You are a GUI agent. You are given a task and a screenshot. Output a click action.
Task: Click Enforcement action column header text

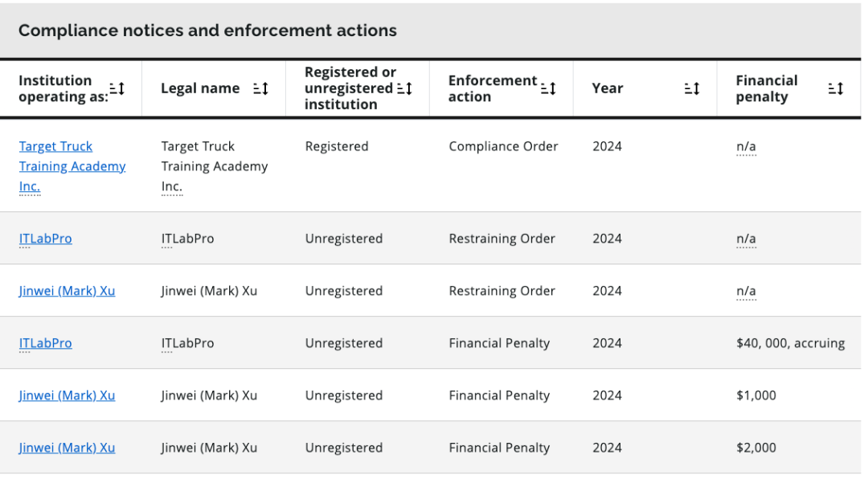click(x=493, y=88)
